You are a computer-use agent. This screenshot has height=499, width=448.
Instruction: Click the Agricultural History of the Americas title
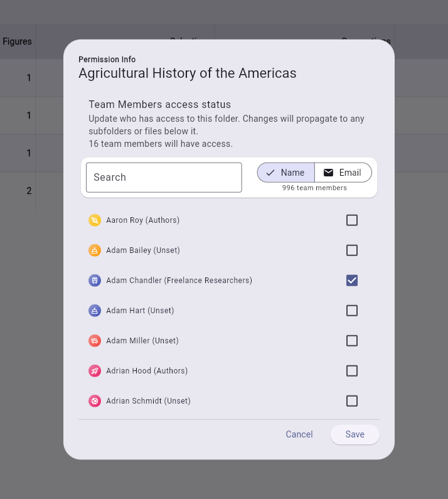[x=188, y=73]
